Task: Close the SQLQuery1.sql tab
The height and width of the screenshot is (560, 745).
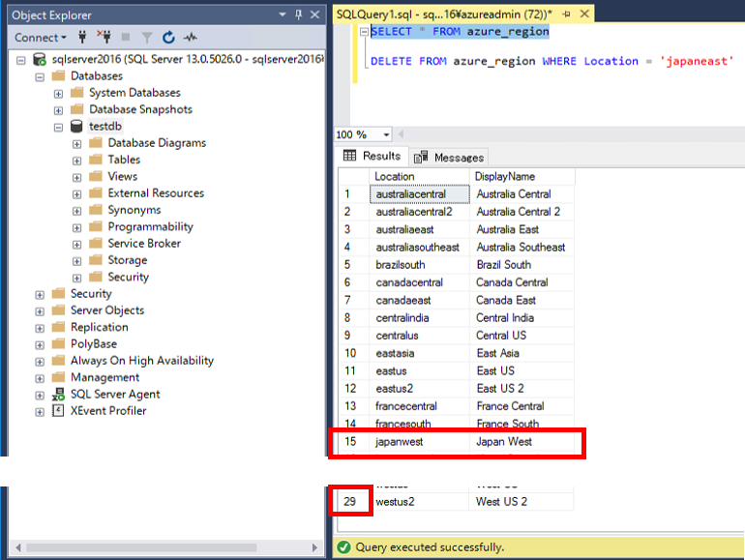Action: click(584, 15)
